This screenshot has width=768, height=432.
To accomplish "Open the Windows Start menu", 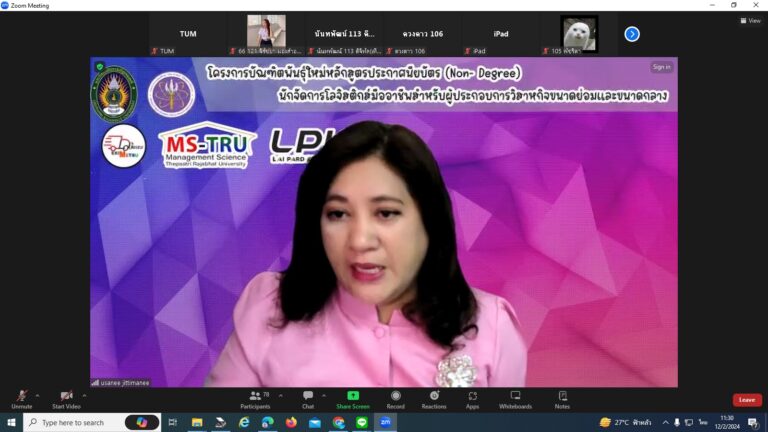I will point(11,422).
